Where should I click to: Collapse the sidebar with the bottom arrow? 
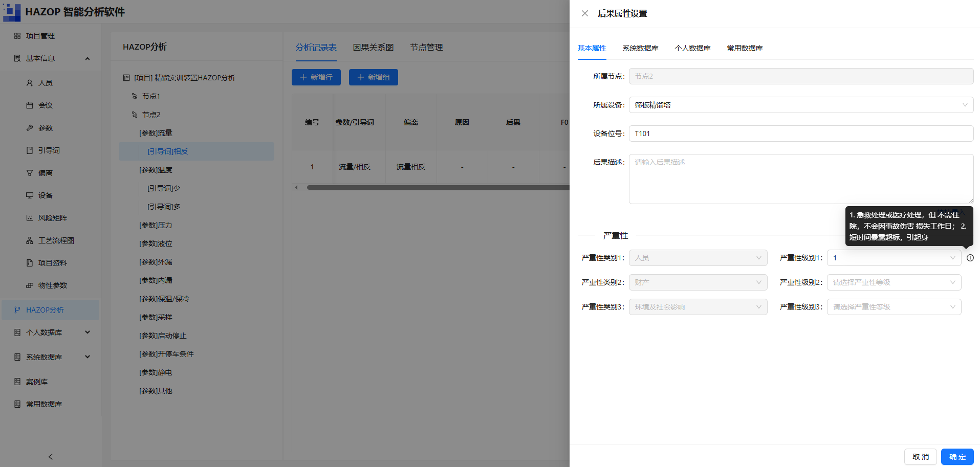tap(50, 457)
